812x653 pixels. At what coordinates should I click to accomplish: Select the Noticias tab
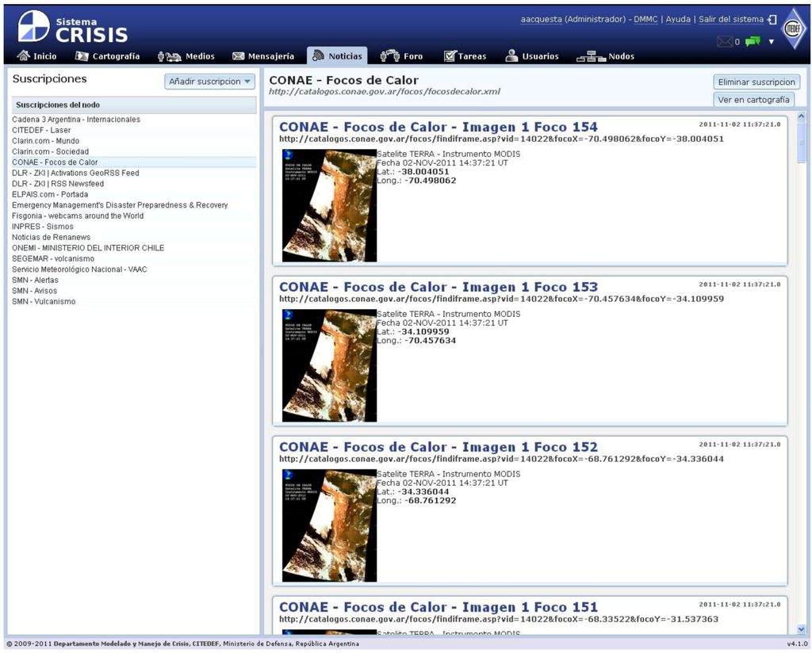[x=337, y=56]
